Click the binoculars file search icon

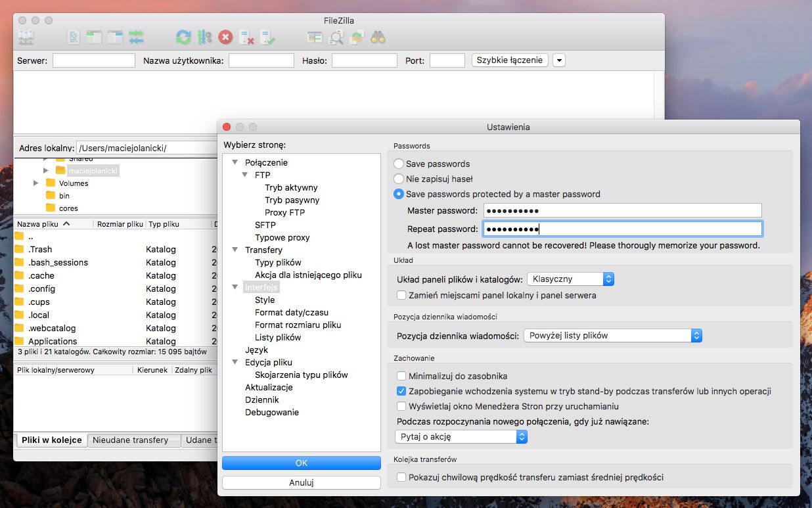point(378,37)
